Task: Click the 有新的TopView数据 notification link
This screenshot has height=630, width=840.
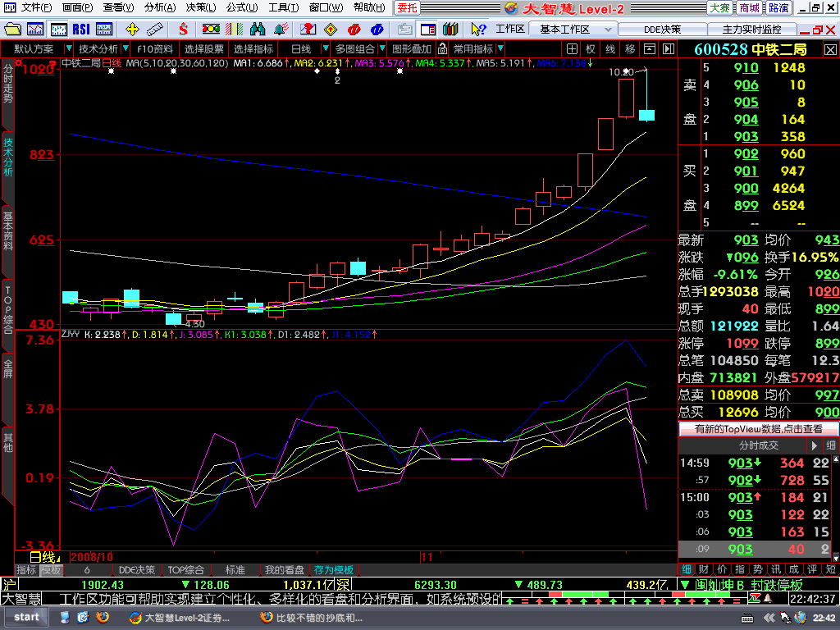Action: [x=758, y=428]
